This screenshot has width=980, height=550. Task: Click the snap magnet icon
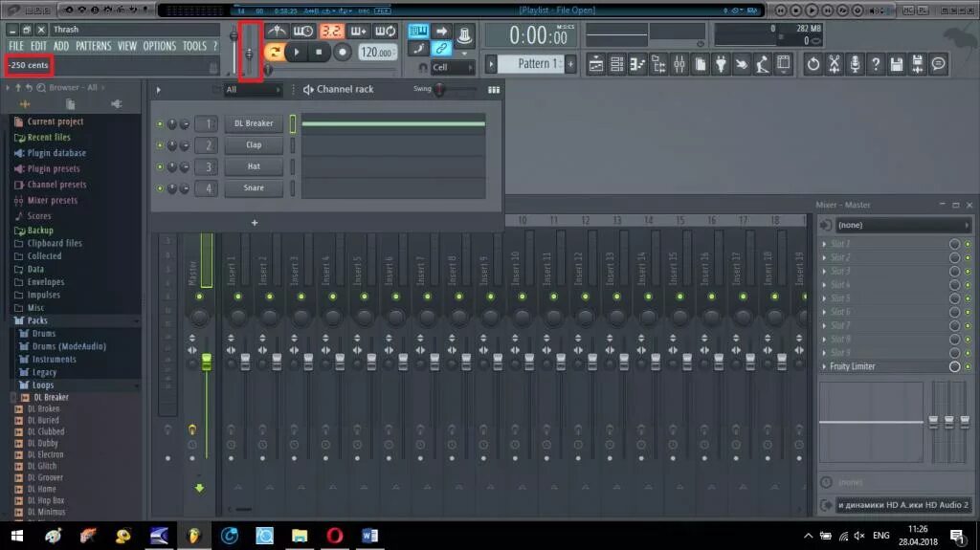[x=423, y=68]
